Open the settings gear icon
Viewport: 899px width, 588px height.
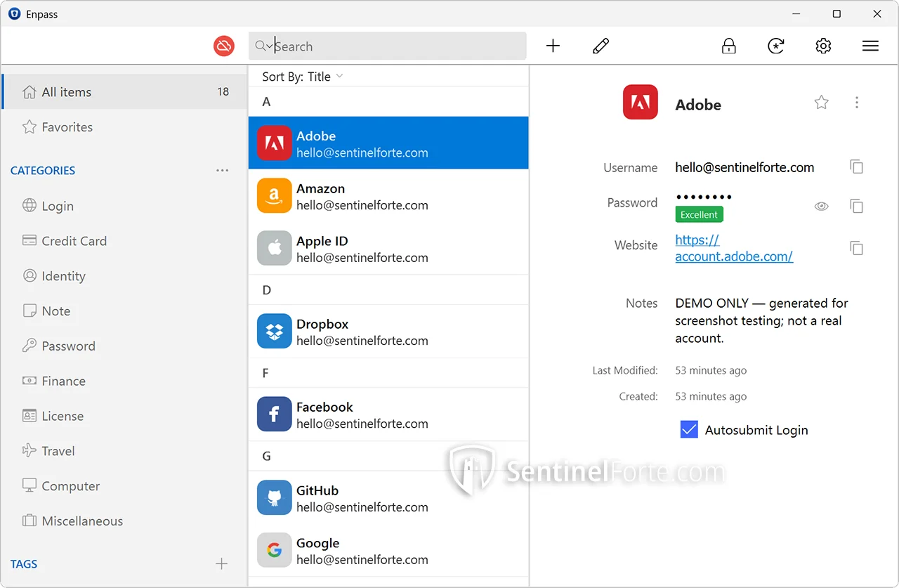click(823, 46)
